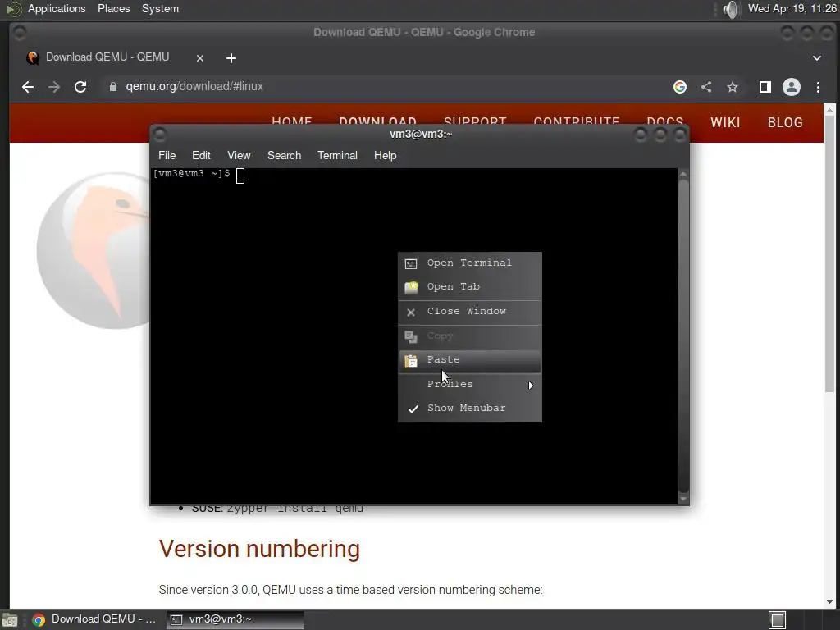Click the Google icon in address bar
The height and width of the screenshot is (630, 840).
[680, 87]
